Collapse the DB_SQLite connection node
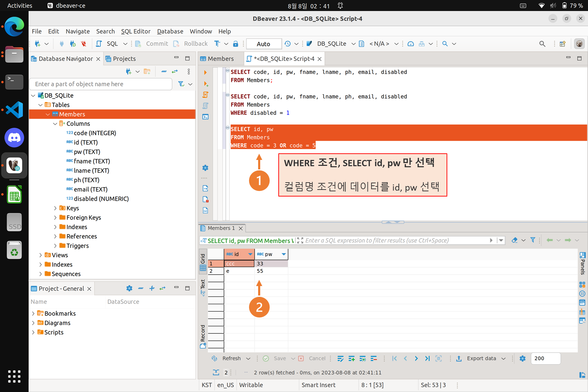588x392 pixels. pos(33,95)
